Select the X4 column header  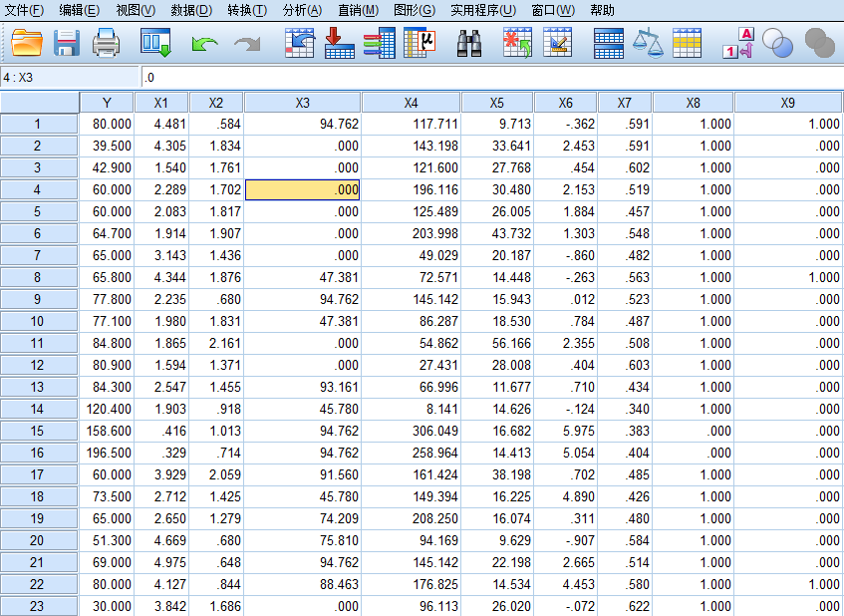click(411, 103)
